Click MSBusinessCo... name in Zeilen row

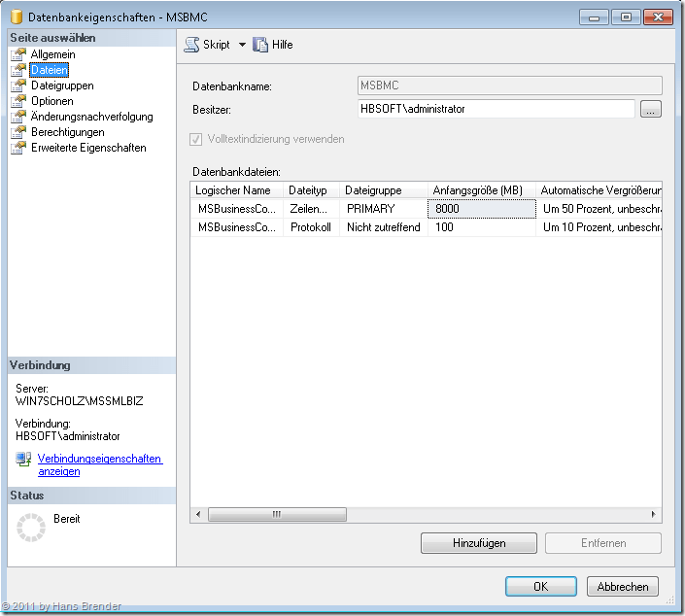pos(237,209)
